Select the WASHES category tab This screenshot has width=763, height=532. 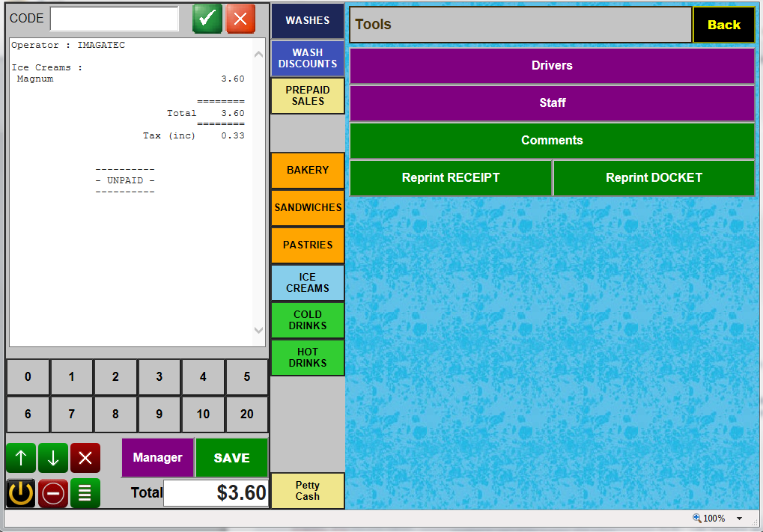click(x=308, y=21)
